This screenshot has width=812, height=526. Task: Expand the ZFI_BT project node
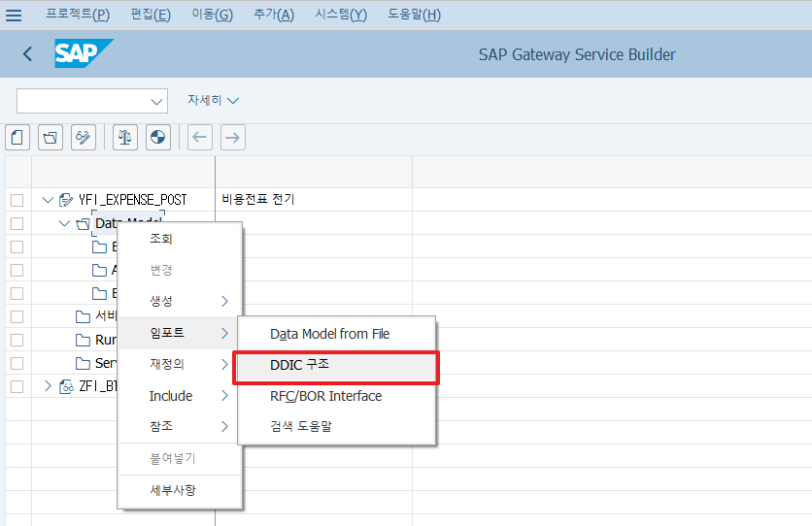(x=48, y=386)
